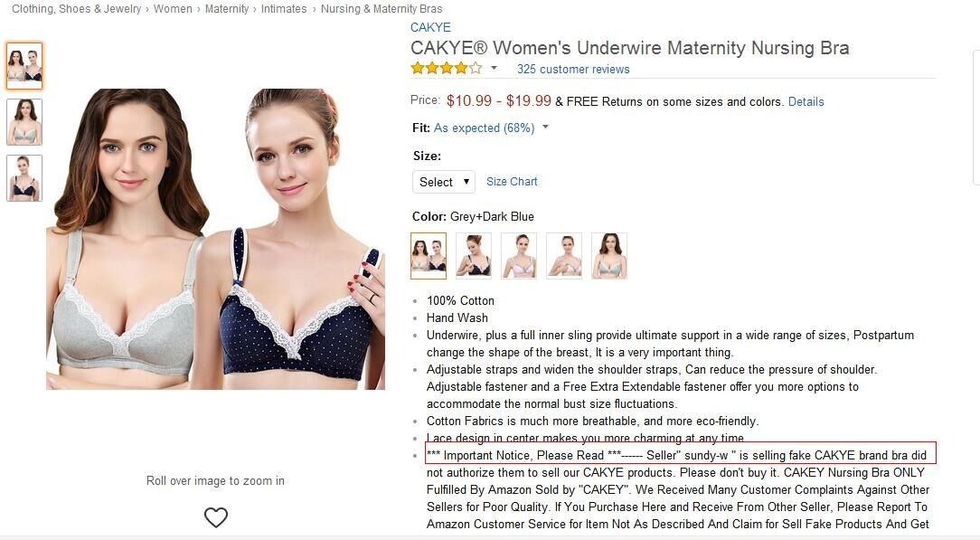Click the Details returns link
Image resolution: width=980 pixels, height=540 pixels.
[806, 102]
